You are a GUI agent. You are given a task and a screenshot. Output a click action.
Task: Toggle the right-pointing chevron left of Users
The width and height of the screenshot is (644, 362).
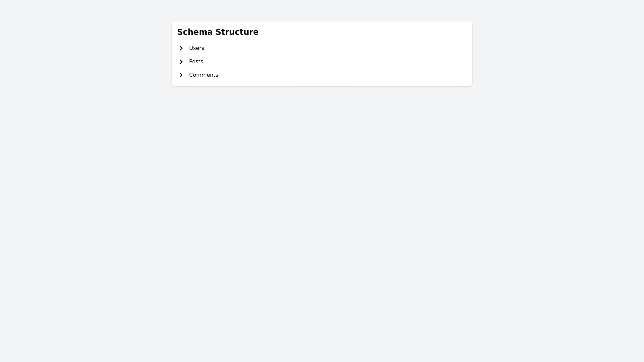pos(181,48)
